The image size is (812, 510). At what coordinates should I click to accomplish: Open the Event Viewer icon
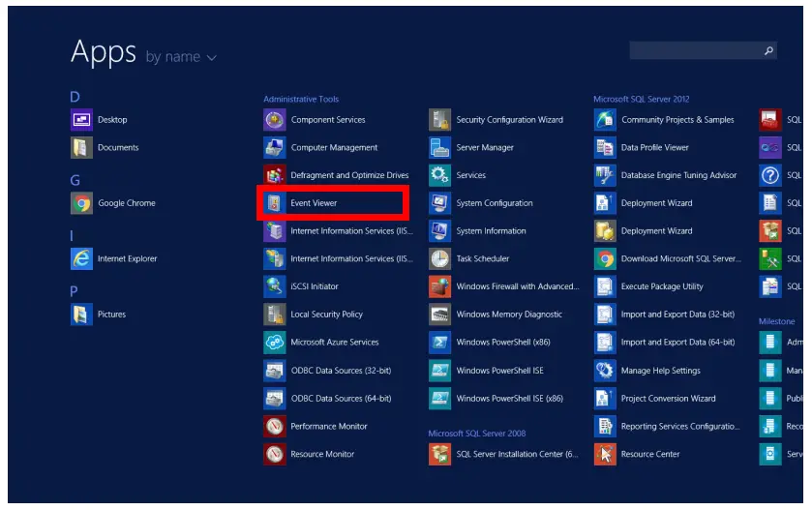[275, 203]
